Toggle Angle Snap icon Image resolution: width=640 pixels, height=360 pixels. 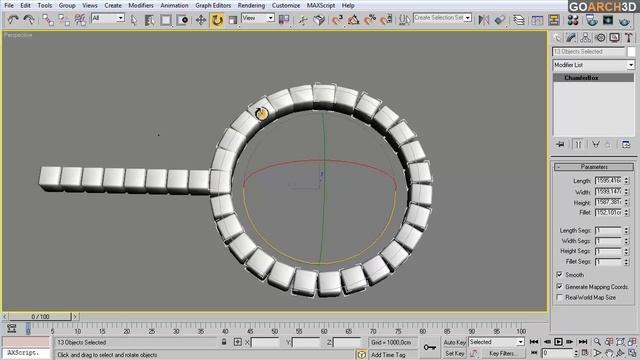click(353, 20)
